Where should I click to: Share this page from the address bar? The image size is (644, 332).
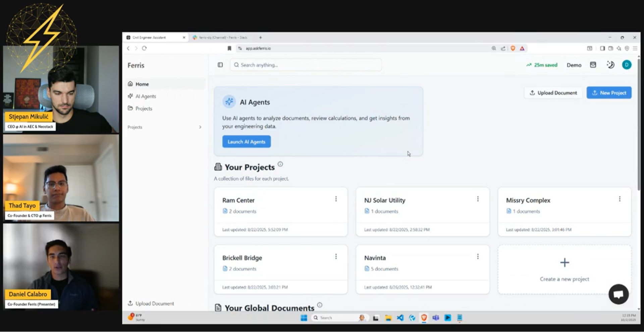click(x=503, y=48)
